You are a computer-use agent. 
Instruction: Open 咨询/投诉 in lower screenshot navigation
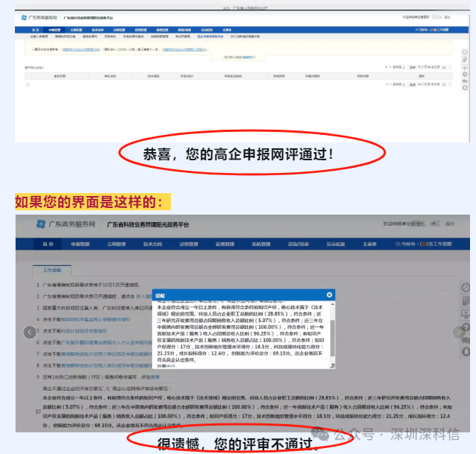298,244
